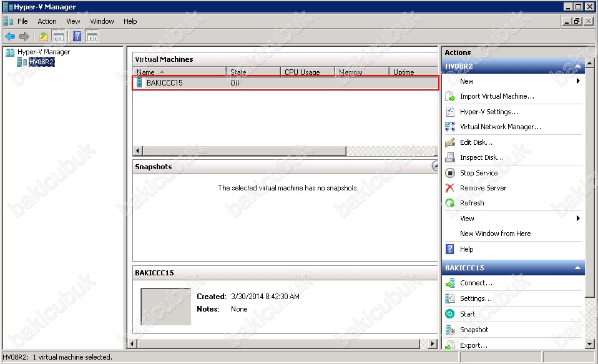Toggle the console tree toolbar icon
This screenshot has width=598, height=364.
point(58,37)
